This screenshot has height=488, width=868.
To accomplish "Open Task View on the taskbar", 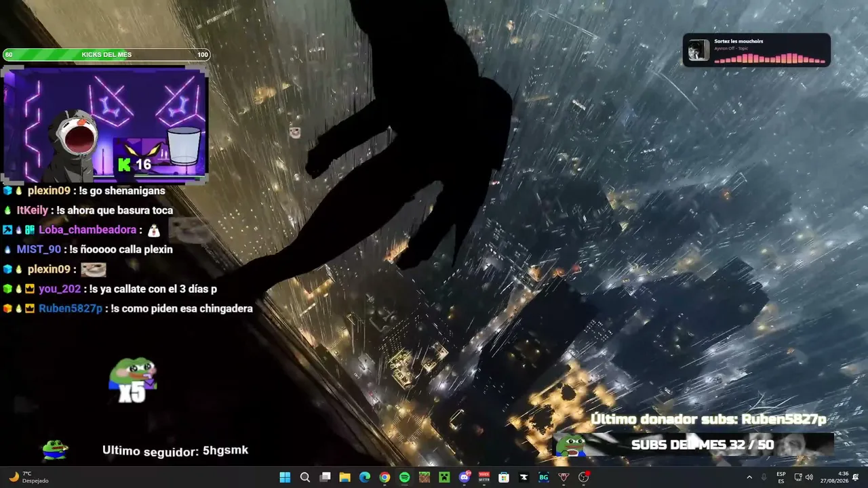I will point(325,477).
